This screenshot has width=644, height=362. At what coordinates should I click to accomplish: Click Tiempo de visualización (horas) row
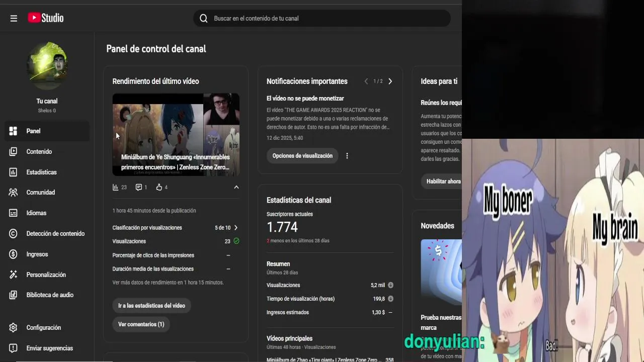(x=330, y=299)
